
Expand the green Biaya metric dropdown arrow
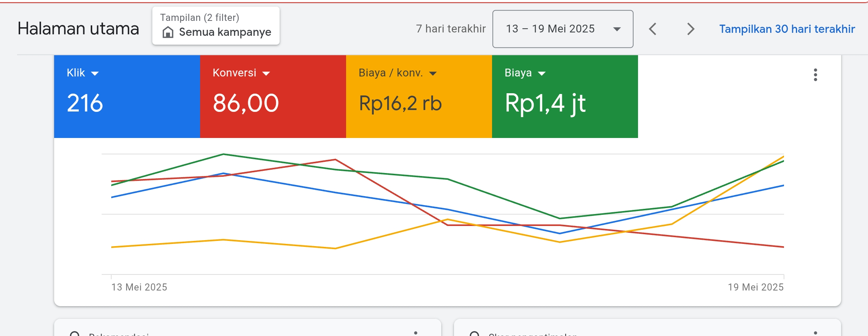[x=542, y=73]
